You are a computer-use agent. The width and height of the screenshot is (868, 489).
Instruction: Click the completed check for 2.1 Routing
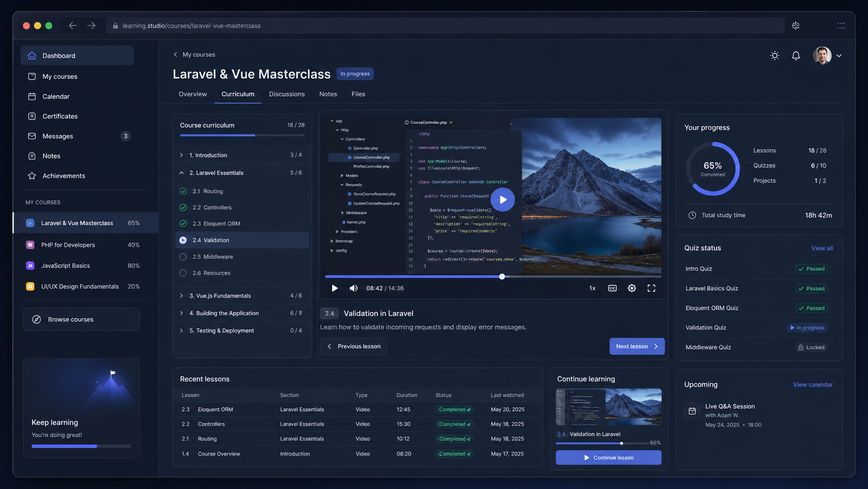(x=183, y=191)
